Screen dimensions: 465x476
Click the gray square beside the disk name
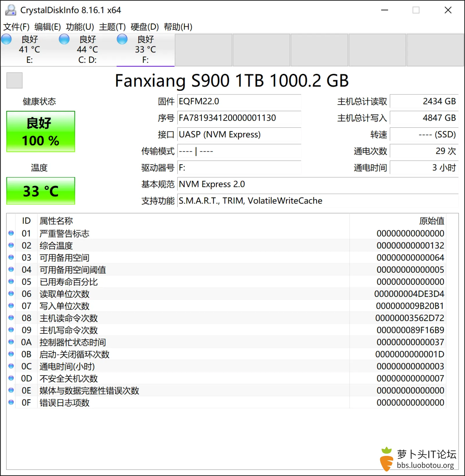coord(15,80)
